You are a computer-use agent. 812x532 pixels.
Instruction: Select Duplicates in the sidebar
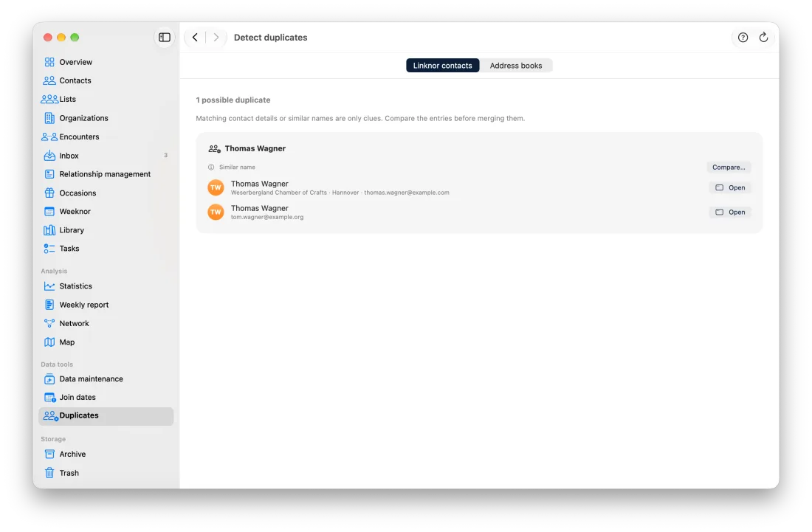click(x=106, y=416)
